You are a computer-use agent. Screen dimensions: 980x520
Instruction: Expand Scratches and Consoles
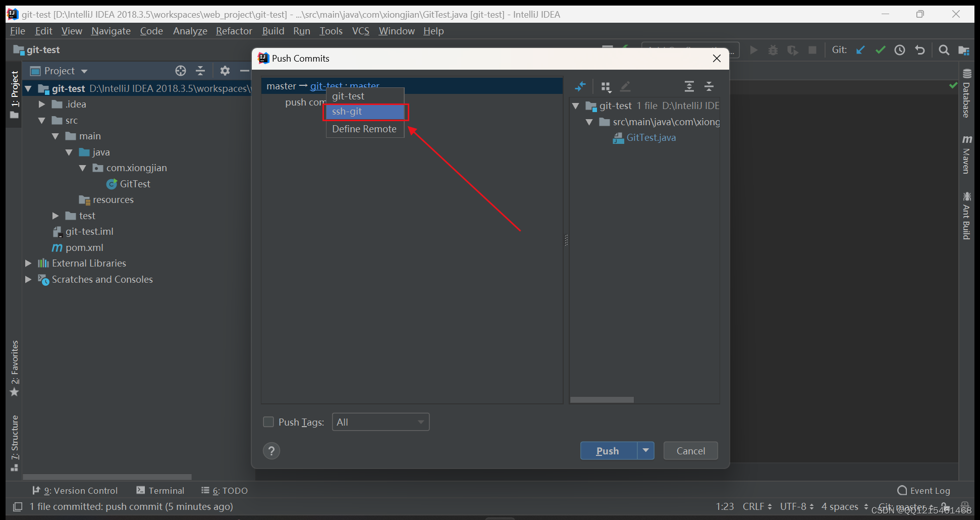pyautogui.click(x=28, y=280)
